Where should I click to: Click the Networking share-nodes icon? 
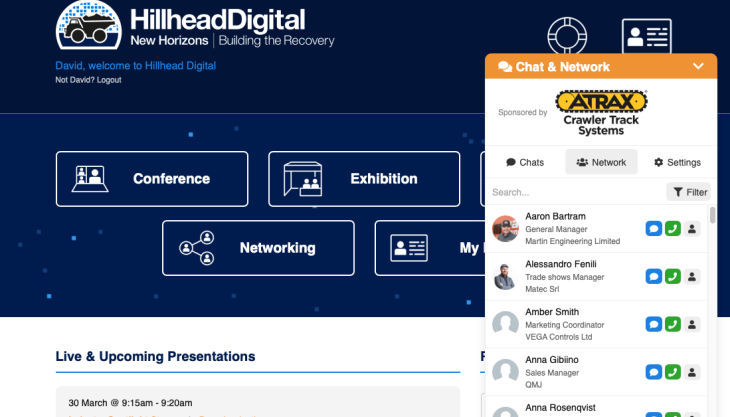pos(197,248)
